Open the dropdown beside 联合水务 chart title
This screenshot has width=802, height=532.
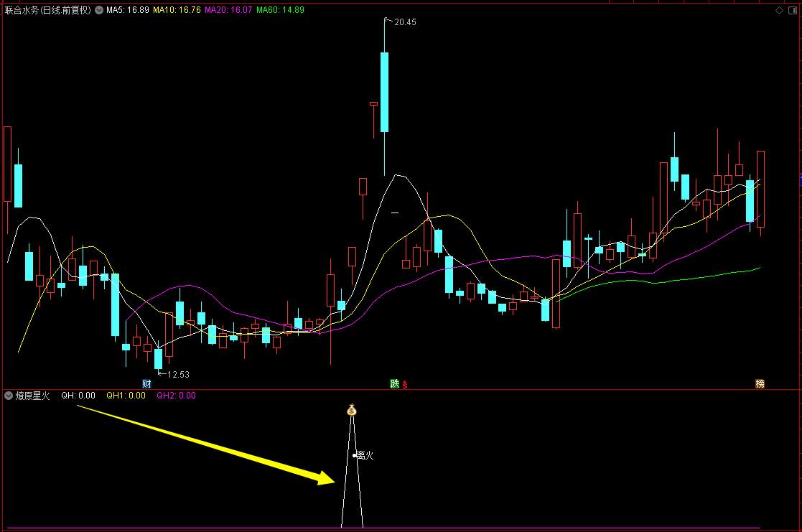click(98, 10)
